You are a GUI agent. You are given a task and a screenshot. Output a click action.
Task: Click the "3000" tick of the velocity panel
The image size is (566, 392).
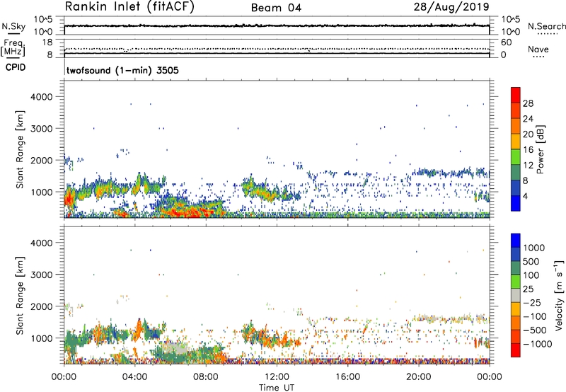[x=42, y=275]
